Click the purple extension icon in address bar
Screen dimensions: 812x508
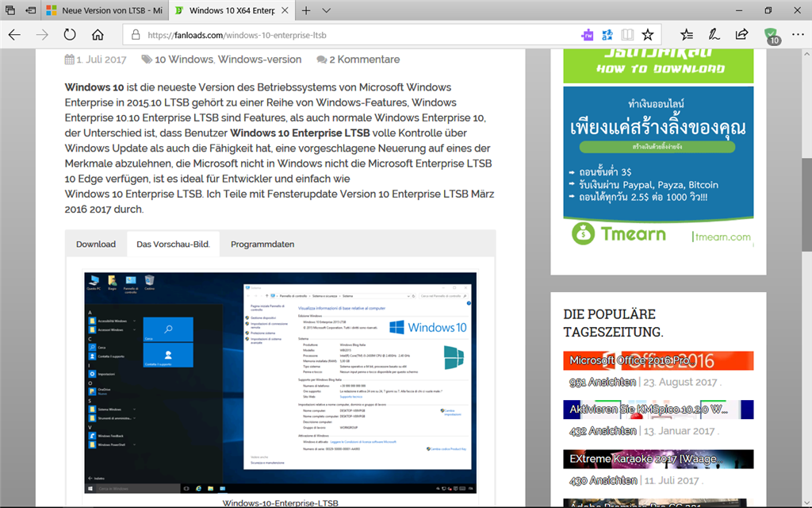point(588,35)
